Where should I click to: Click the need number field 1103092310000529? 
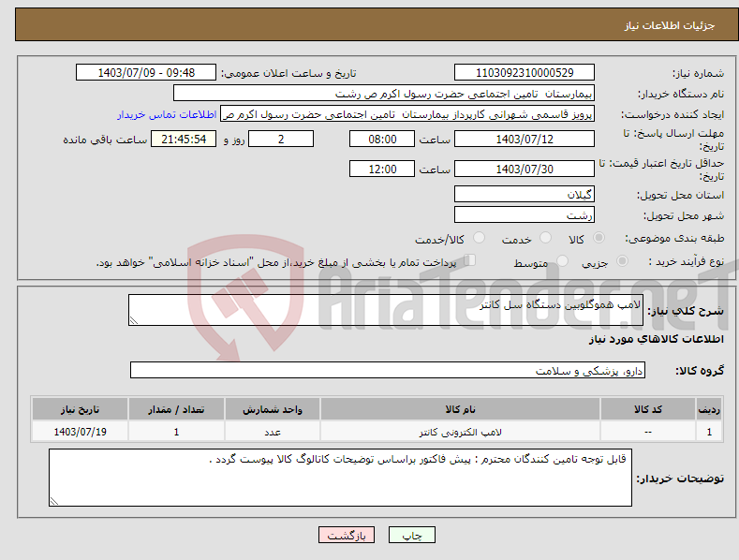click(525, 73)
